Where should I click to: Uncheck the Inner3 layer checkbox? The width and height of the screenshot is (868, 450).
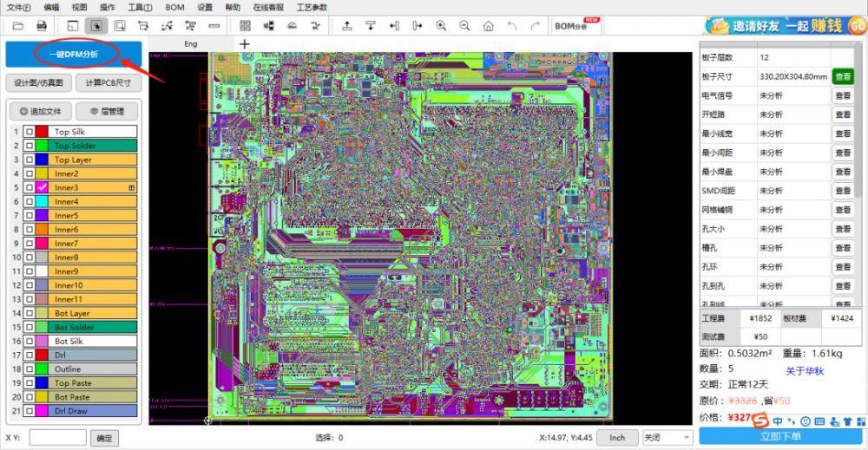pyautogui.click(x=42, y=187)
